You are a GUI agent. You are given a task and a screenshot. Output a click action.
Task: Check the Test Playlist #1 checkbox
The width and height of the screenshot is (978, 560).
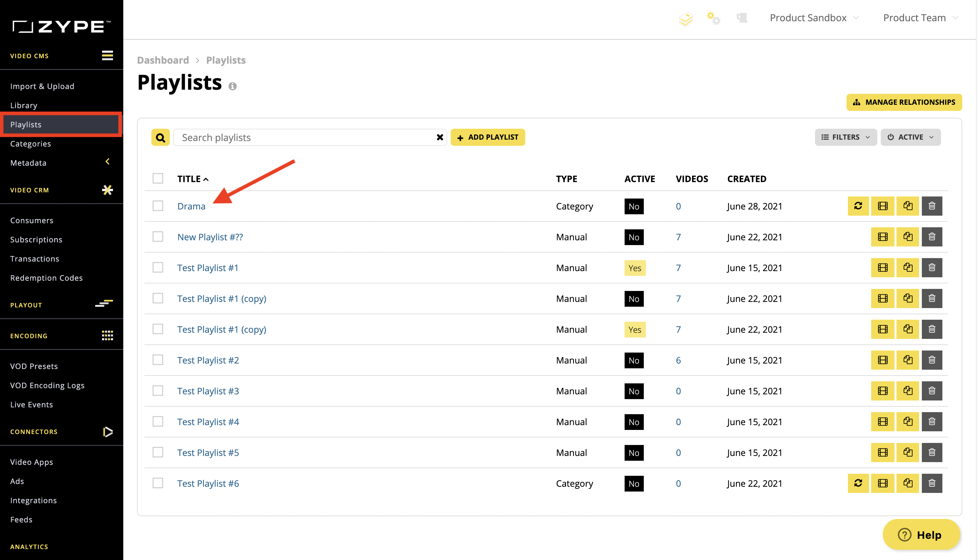click(x=158, y=267)
